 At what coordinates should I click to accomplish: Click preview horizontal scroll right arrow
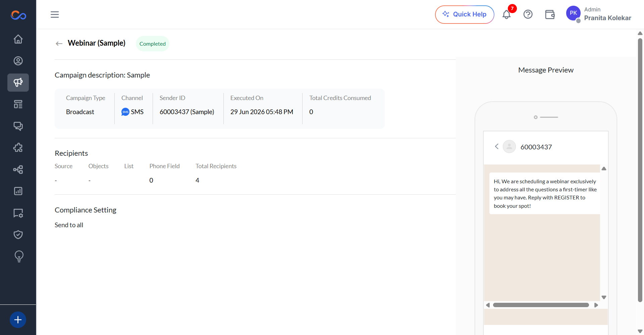point(596,305)
